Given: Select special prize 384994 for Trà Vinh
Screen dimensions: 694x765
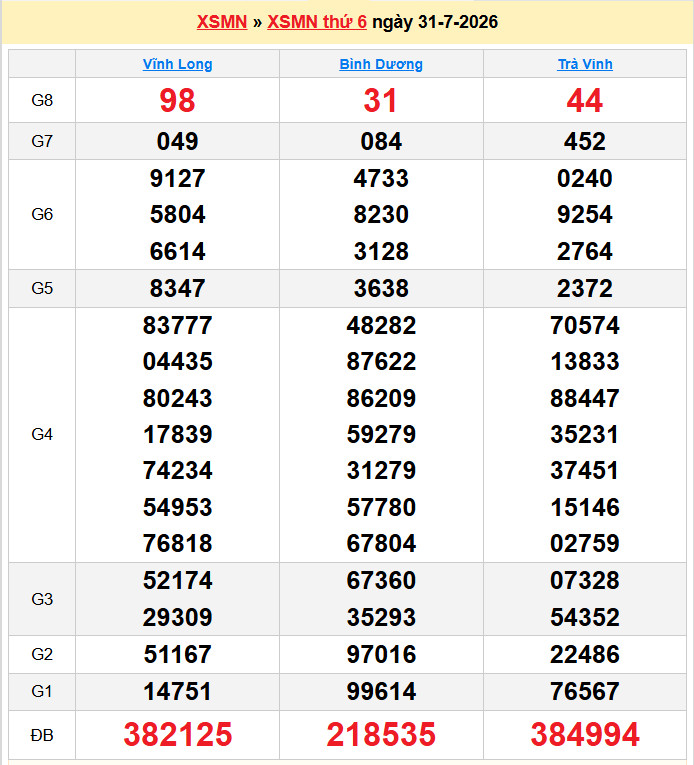Looking at the screenshot, I should [x=585, y=735].
